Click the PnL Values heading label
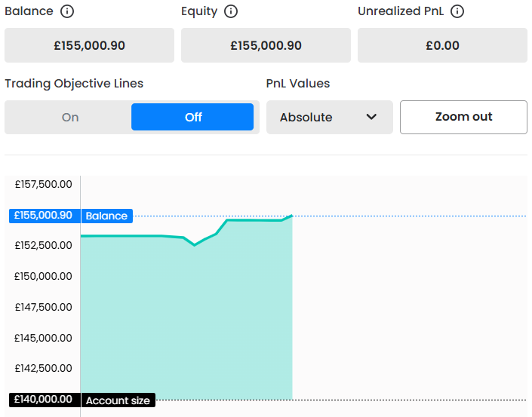This screenshot has height=417, width=532. 298,84
